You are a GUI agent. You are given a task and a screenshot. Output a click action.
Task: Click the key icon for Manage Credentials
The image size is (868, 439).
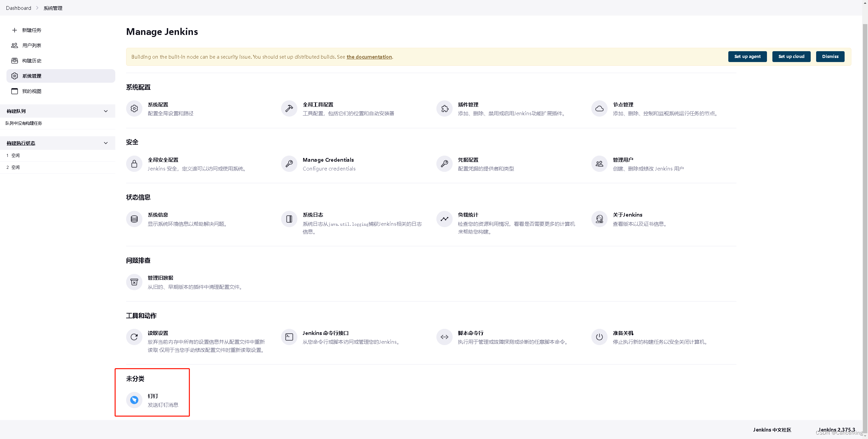coord(289,164)
